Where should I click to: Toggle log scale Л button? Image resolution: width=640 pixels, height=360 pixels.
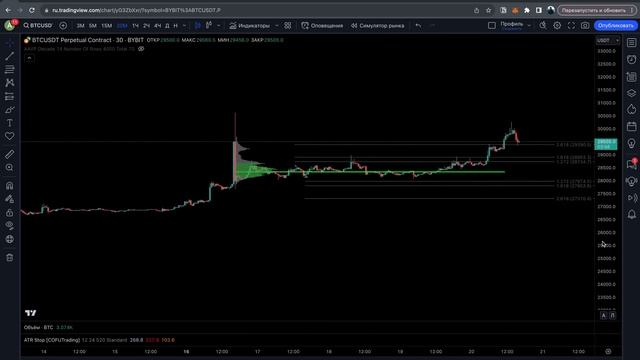point(613,315)
